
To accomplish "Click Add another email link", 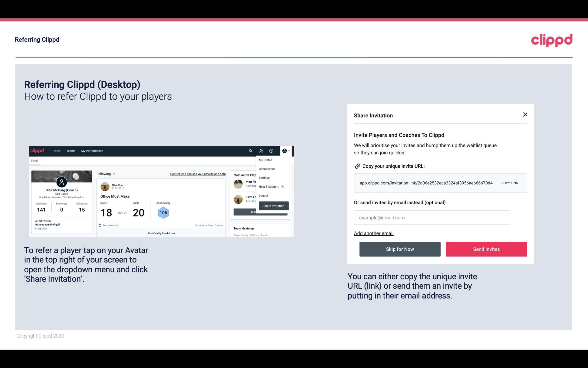I will click(374, 233).
